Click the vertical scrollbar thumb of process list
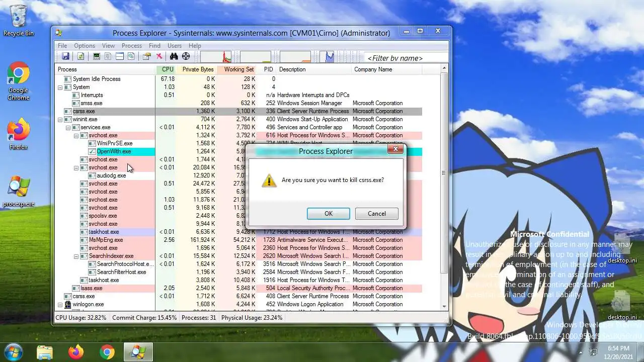Screen dimensions: 644x362 coord(444,173)
